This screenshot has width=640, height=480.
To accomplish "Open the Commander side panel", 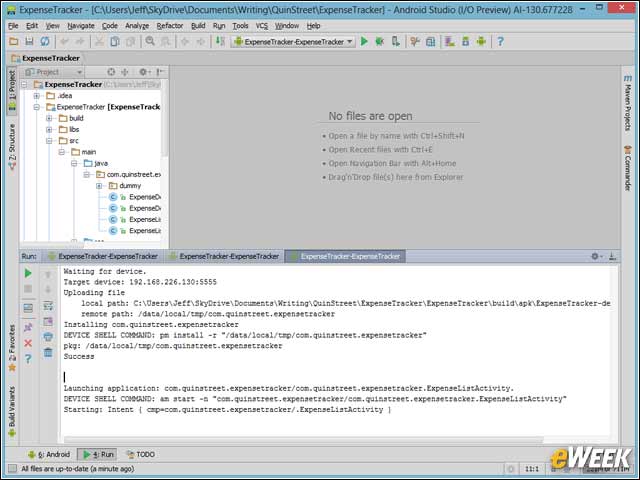I will 628,167.
